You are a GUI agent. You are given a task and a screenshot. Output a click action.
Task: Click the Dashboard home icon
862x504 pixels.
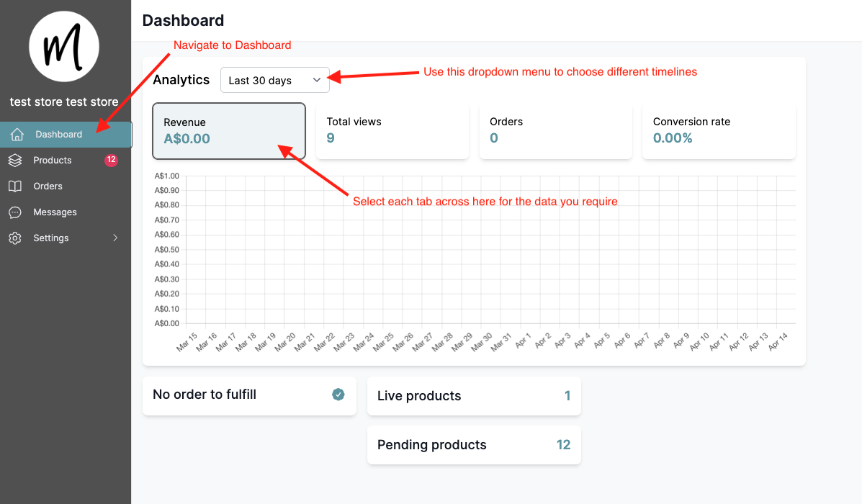(x=18, y=135)
